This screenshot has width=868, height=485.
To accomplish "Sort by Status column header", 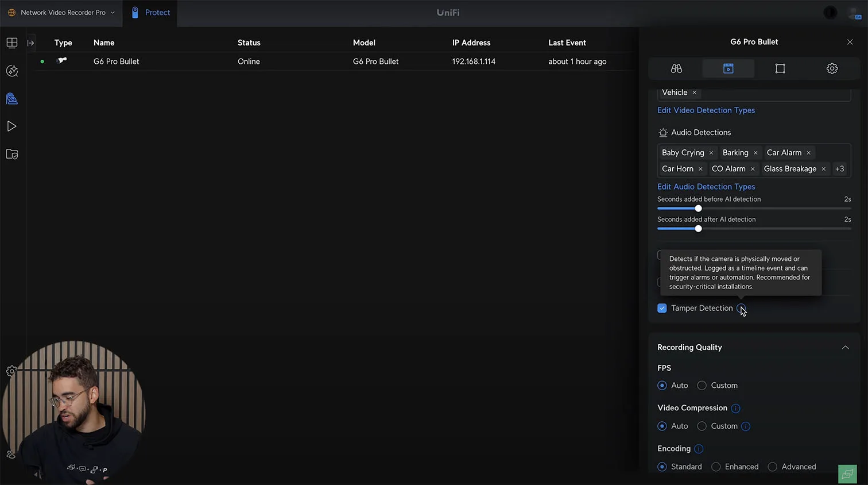I will pyautogui.click(x=249, y=43).
